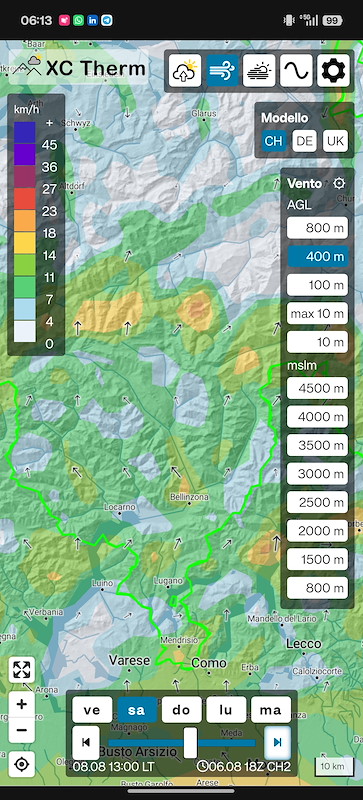Click the red 23 km/h legend swatch
363x800 pixels.
(x=25, y=198)
